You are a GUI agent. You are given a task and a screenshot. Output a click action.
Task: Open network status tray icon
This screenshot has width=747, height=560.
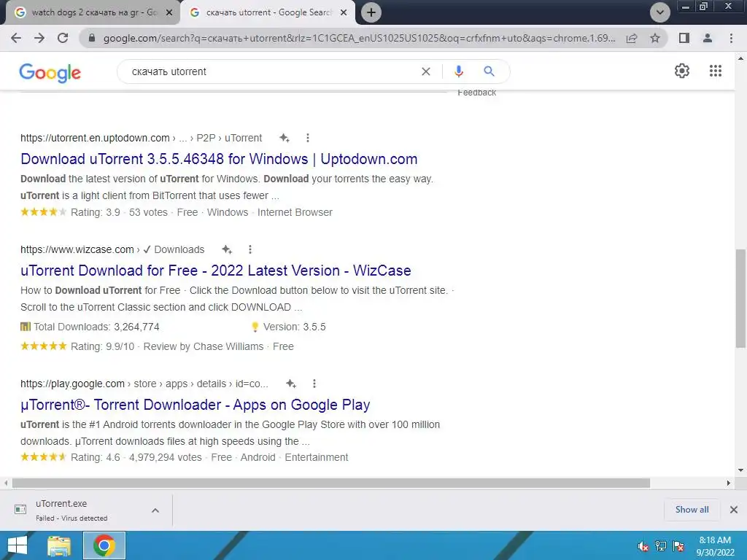click(661, 547)
